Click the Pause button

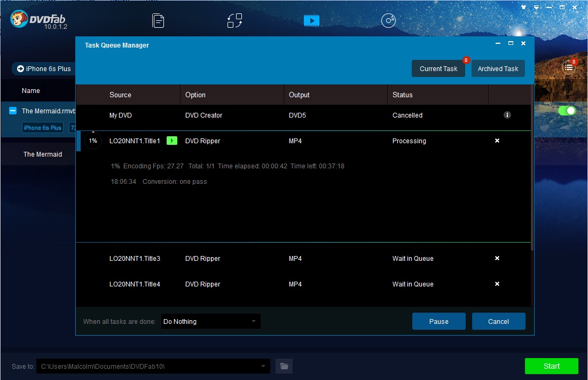click(439, 322)
